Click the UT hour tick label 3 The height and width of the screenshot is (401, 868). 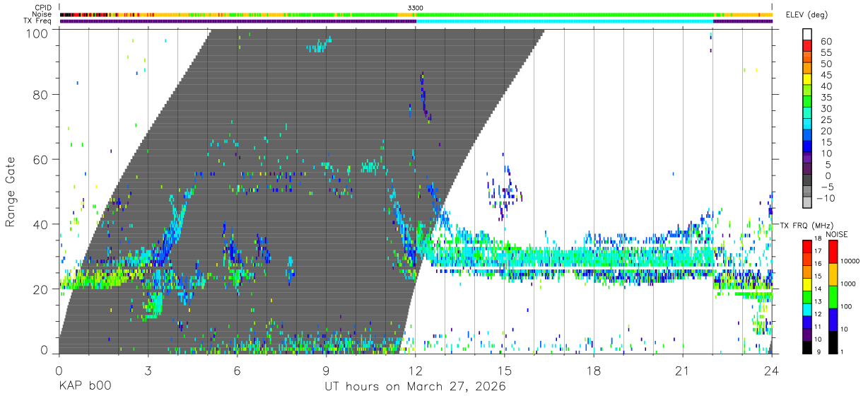pyautogui.click(x=148, y=370)
